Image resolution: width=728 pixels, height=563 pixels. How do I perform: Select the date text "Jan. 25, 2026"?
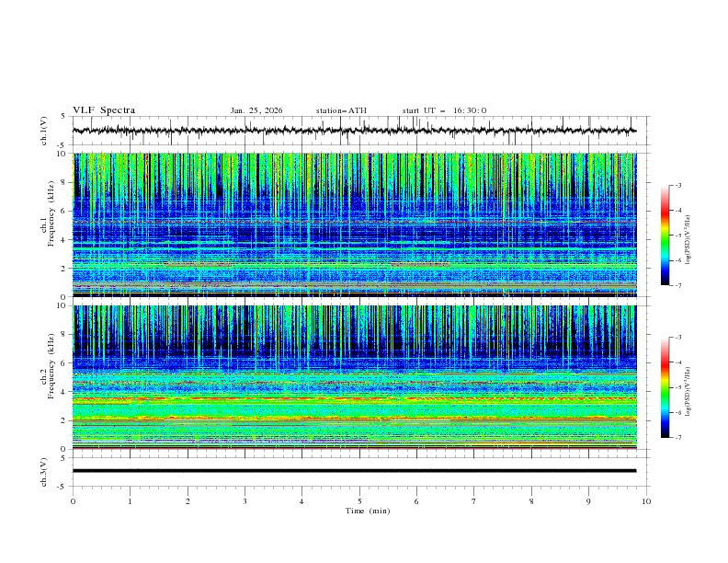click(x=256, y=110)
